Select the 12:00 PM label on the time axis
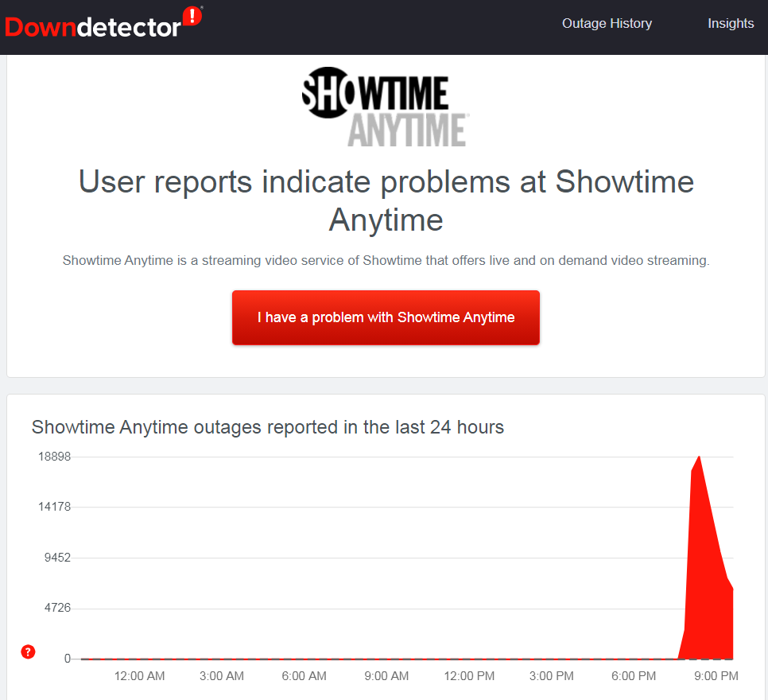The width and height of the screenshot is (768, 700). pyautogui.click(x=468, y=676)
